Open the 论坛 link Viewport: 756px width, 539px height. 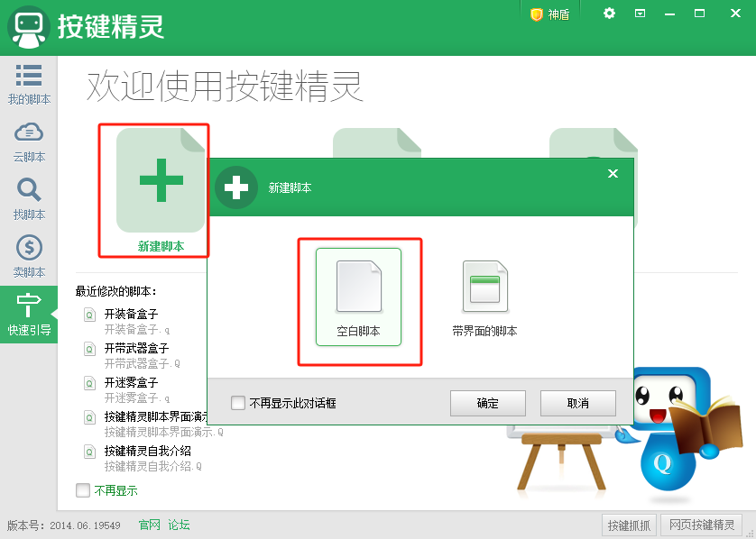[179, 525]
